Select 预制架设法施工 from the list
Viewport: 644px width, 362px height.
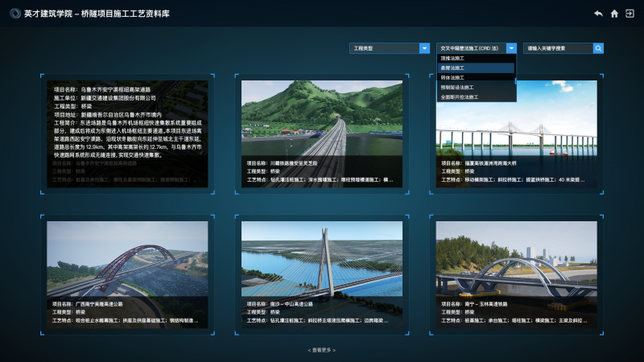[x=476, y=88]
